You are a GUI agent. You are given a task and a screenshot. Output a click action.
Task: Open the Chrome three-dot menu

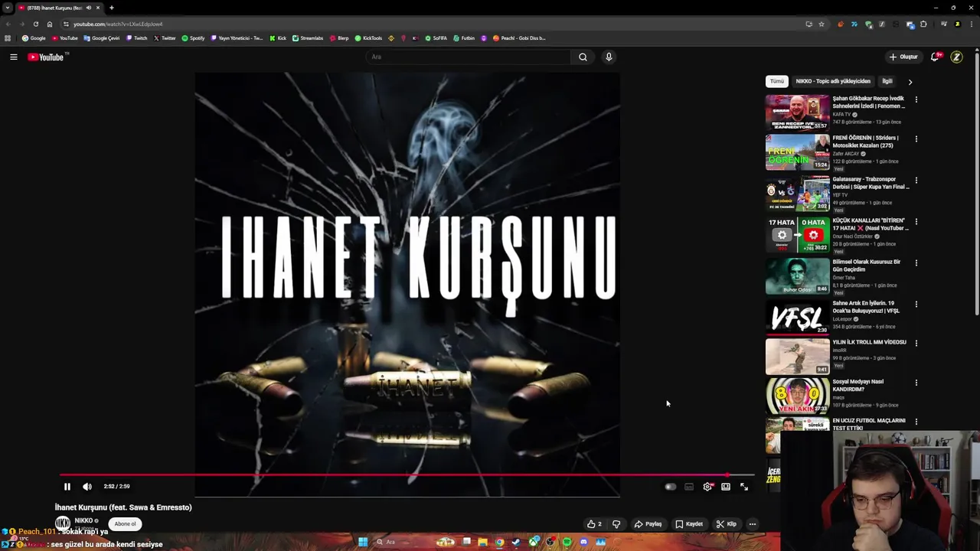point(970,24)
